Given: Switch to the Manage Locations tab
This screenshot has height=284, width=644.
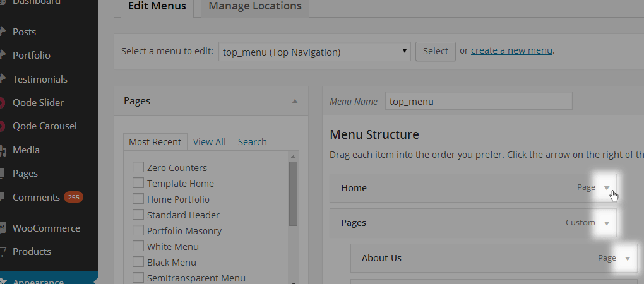Looking at the screenshot, I should [x=255, y=6].
